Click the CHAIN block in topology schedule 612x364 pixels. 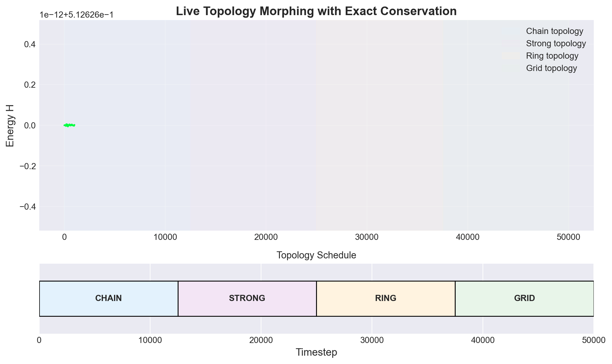[108, 298]
